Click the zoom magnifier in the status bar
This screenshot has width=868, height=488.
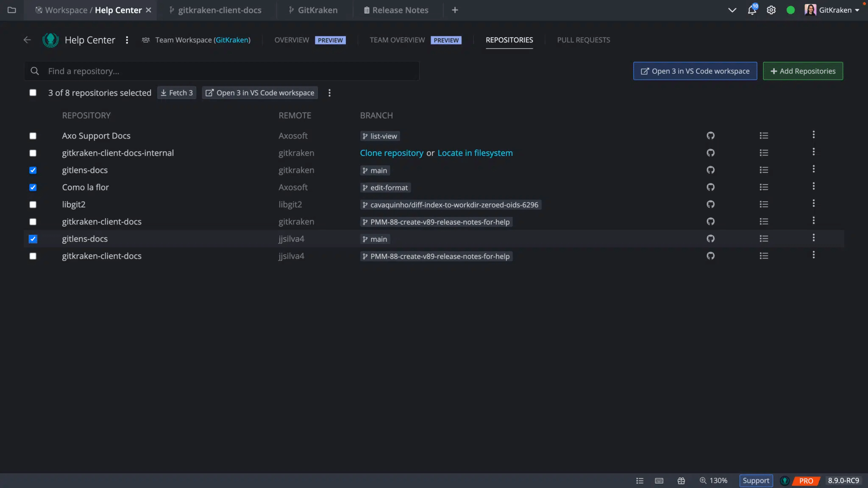pos(703,480)
